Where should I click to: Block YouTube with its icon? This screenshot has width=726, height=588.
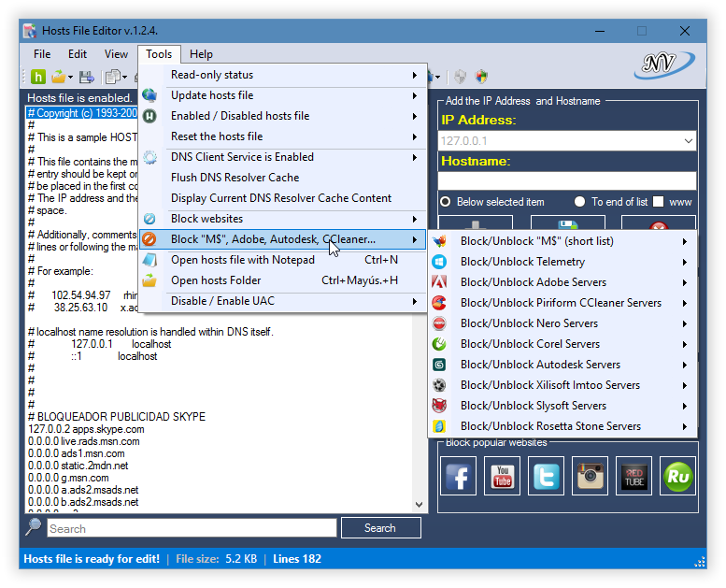click(x=503, y=476)
